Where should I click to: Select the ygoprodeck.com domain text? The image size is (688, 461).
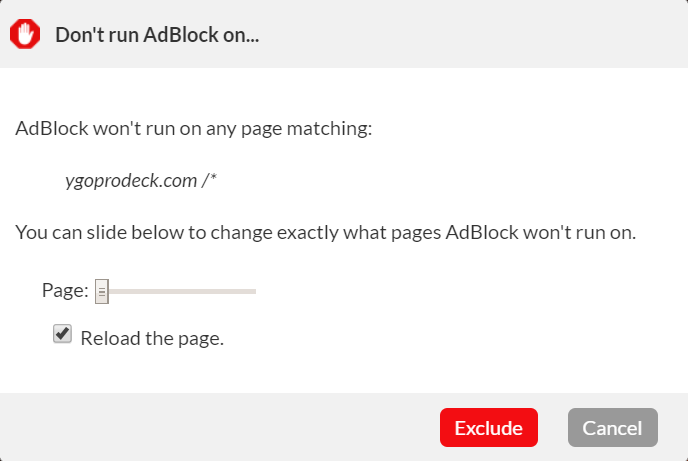131,181
